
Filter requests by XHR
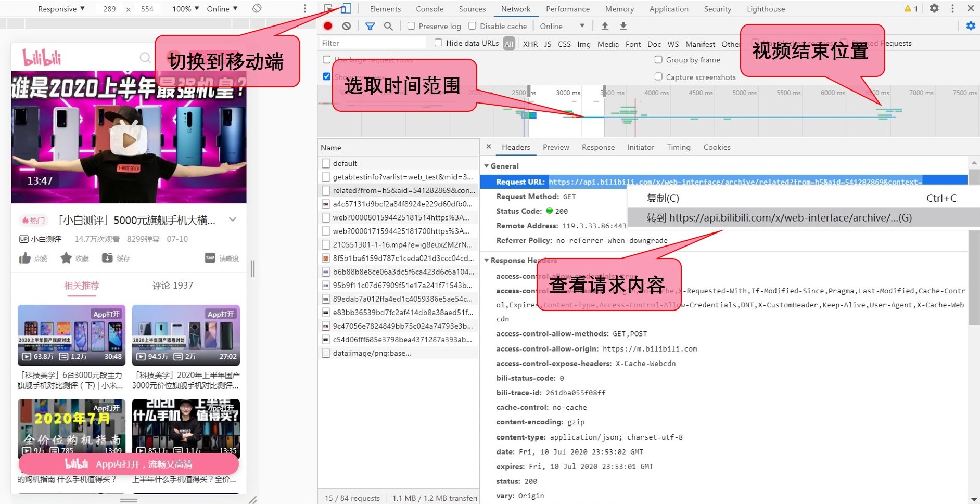[x=530, y=44]
